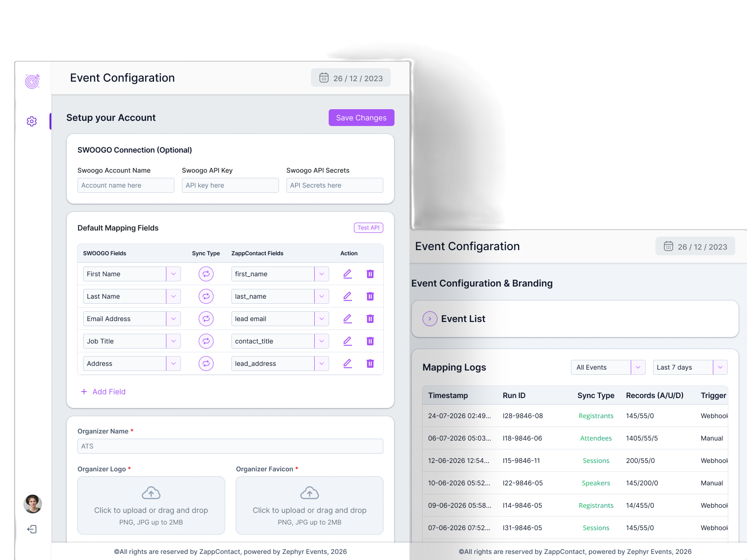Click the Timestamp column header
This screenshot has height=560, width=747.
click(448, 395)
